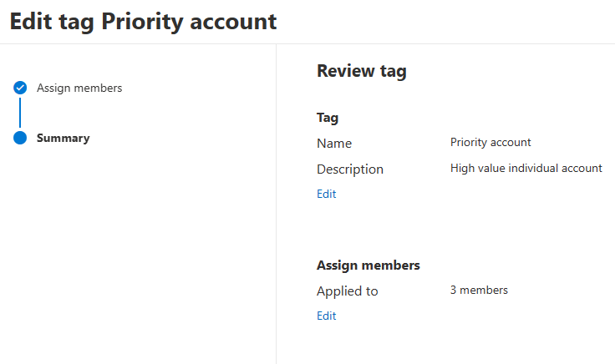The height and width of the screenshot is (364, 615).
Task: Go to the Assign members step label
Action: [79, 88]
